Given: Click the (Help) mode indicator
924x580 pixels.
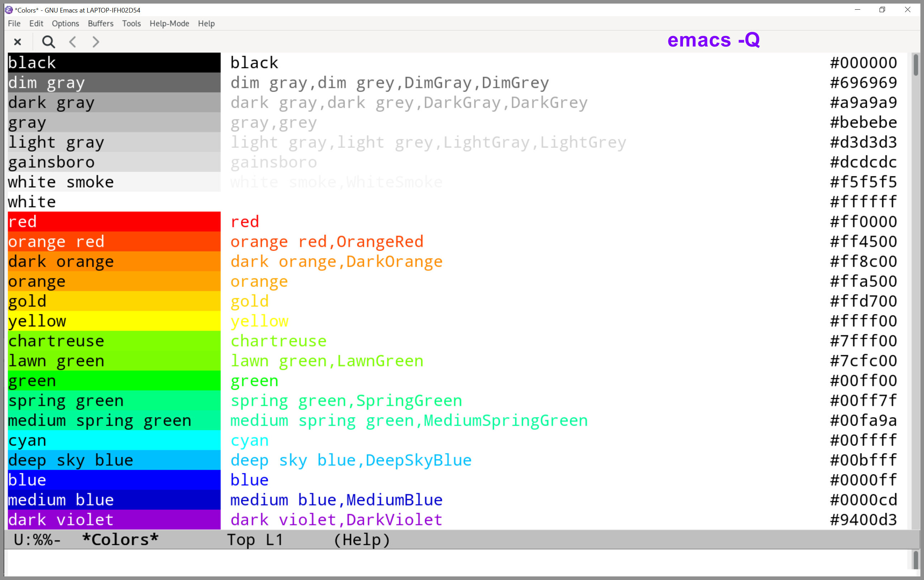Looking at the screenshot, I should [362, 540].
